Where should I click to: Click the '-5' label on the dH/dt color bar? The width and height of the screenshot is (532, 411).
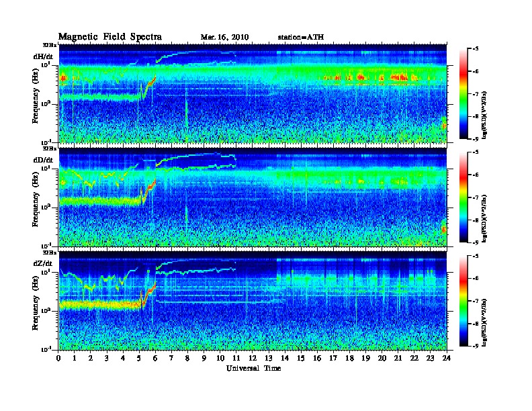[x=476, y=49]
